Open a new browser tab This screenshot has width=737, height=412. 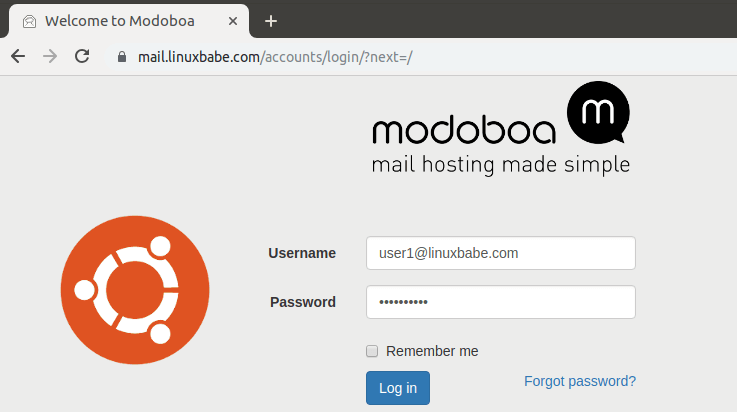pos(270,20)
